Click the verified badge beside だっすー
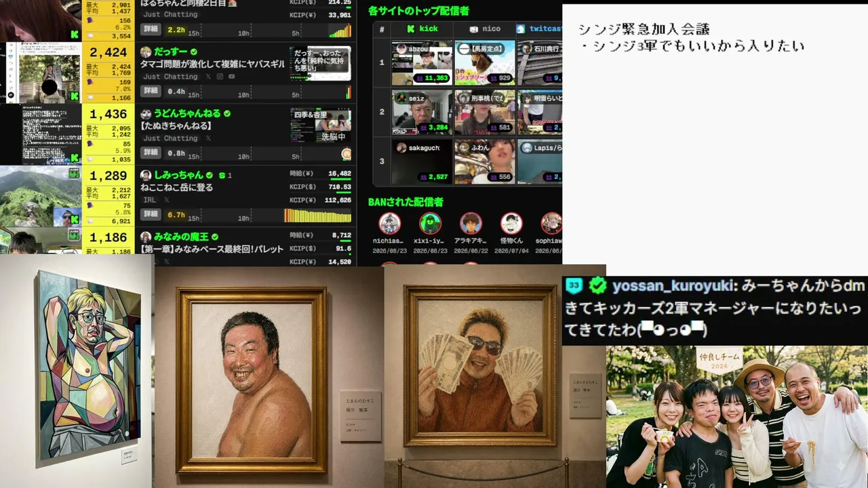 193,52
